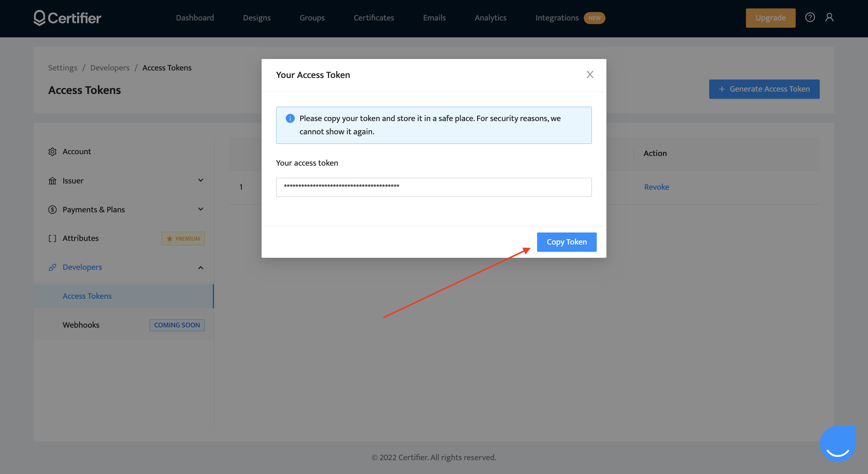Select Webhooks in the sidebar

81,325
